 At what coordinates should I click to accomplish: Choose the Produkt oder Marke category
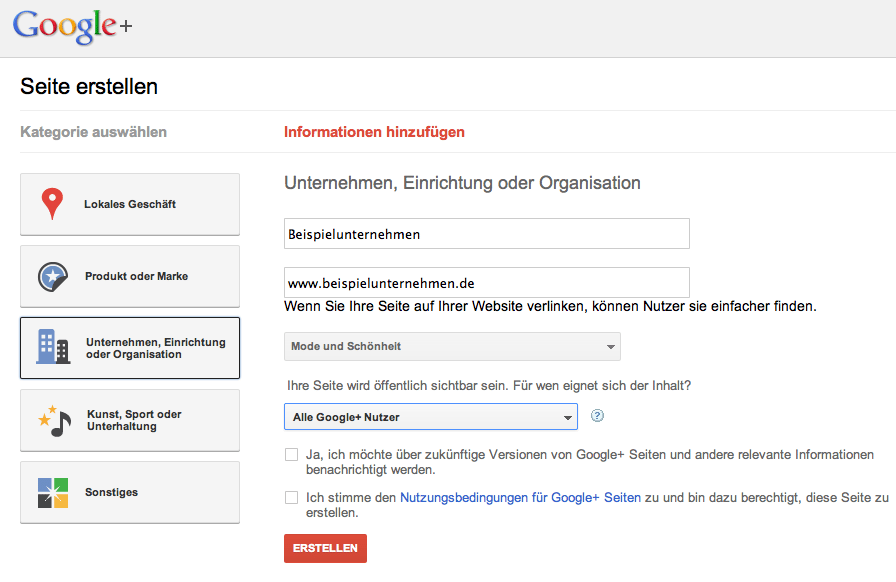(x=130, y=276)
